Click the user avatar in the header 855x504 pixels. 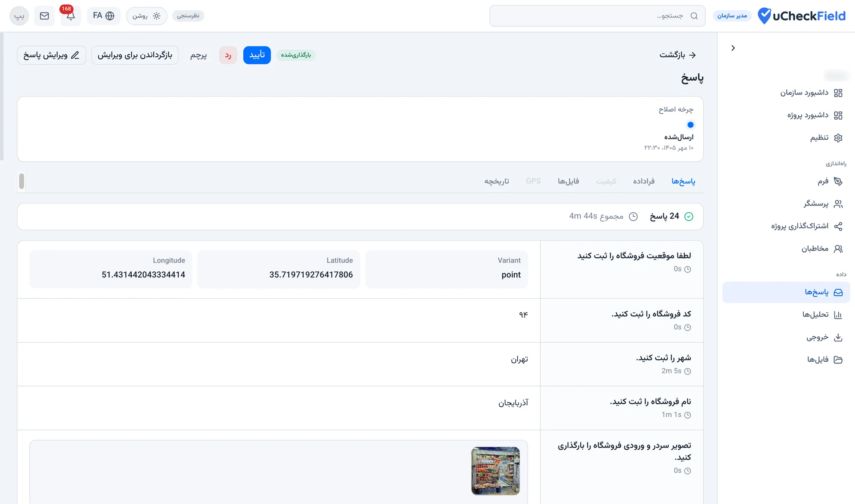pos(19,16)
